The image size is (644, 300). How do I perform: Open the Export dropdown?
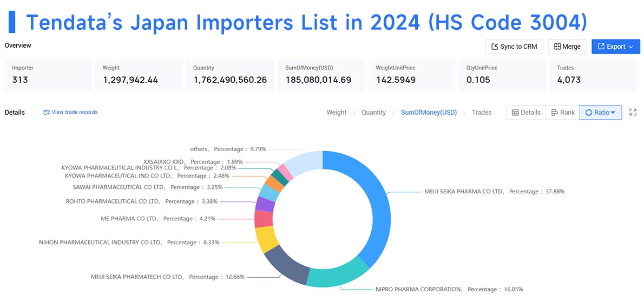pos(616,47)
